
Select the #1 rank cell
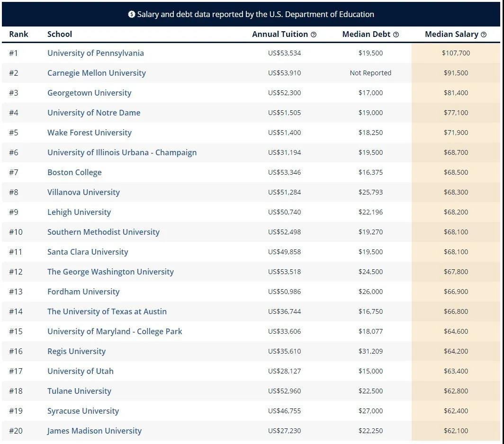tap(13, 53)
